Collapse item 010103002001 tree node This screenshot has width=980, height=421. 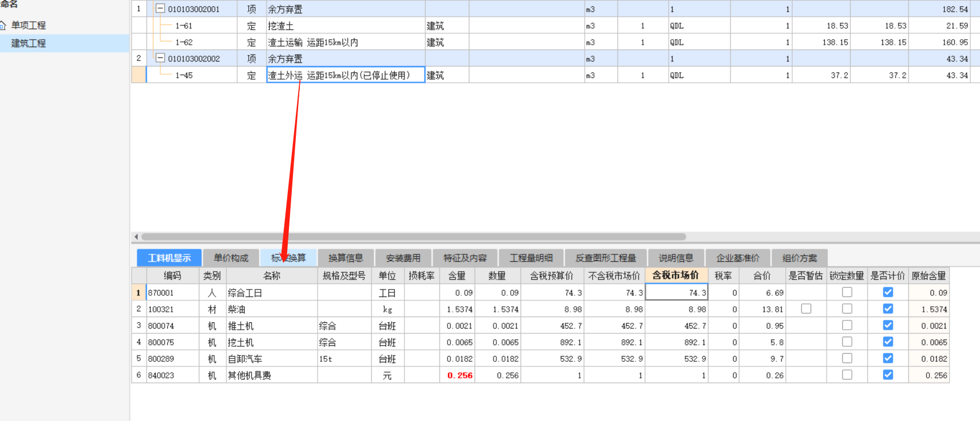point(160,9)
